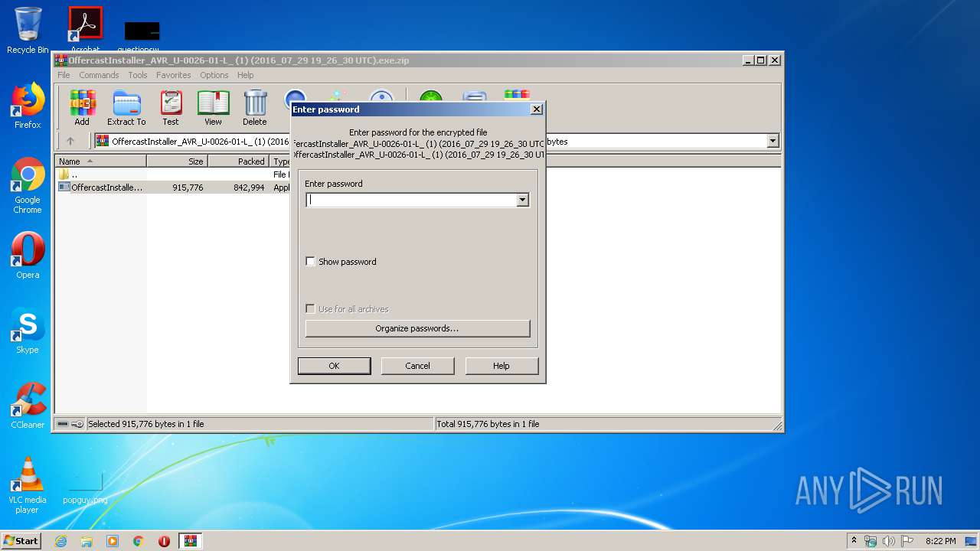This screenshot has height=551, width=980.
Task: Click the Test archive toolbar icon
Action: point(171,108)
